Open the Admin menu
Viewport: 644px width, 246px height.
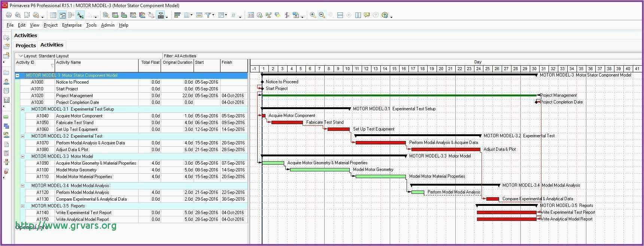click(x=108, y=25)
